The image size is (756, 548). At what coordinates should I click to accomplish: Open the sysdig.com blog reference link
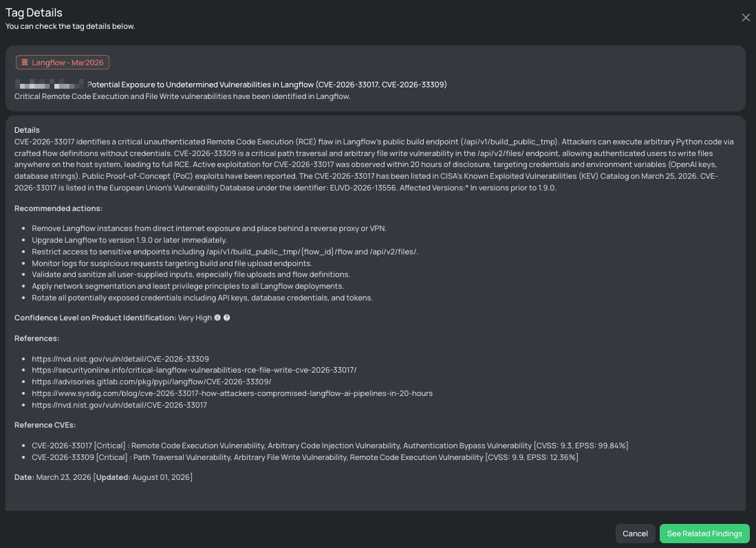232,393
